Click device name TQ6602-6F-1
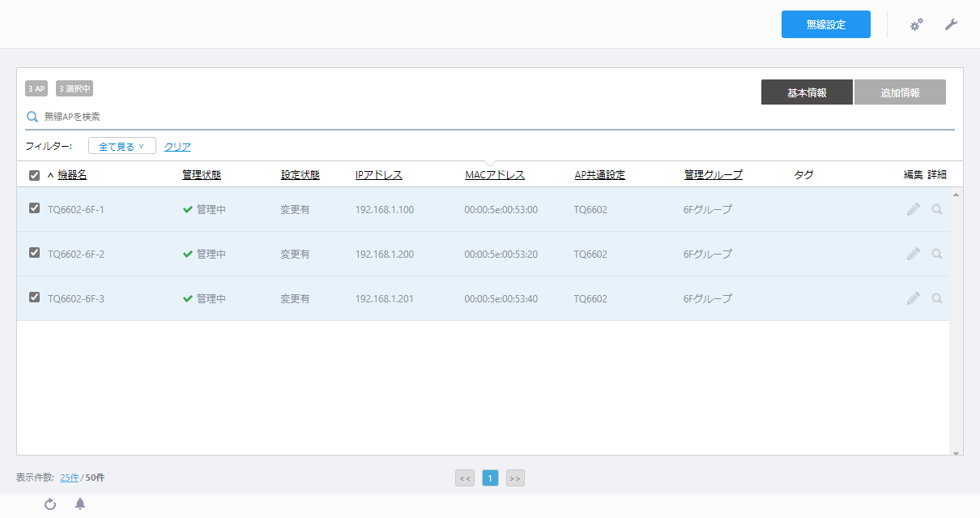The height and width of the screenshot is (518, 980). click(x=76, y=210)
